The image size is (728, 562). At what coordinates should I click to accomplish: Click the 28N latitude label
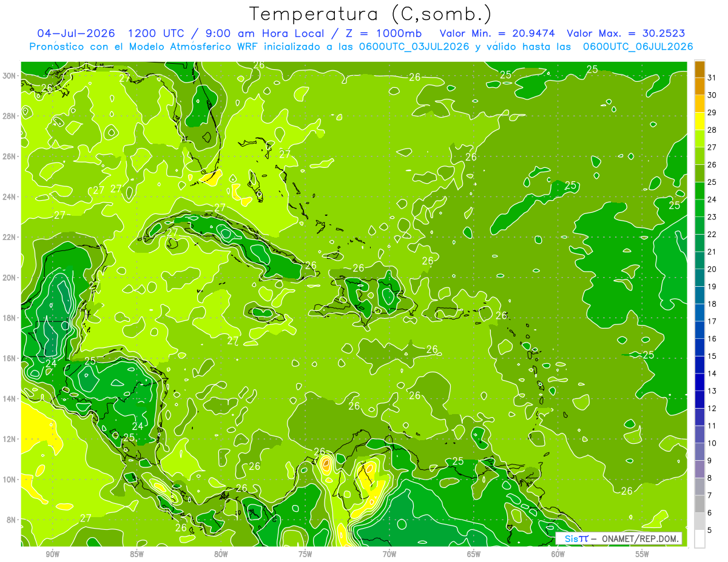point(9,116)
